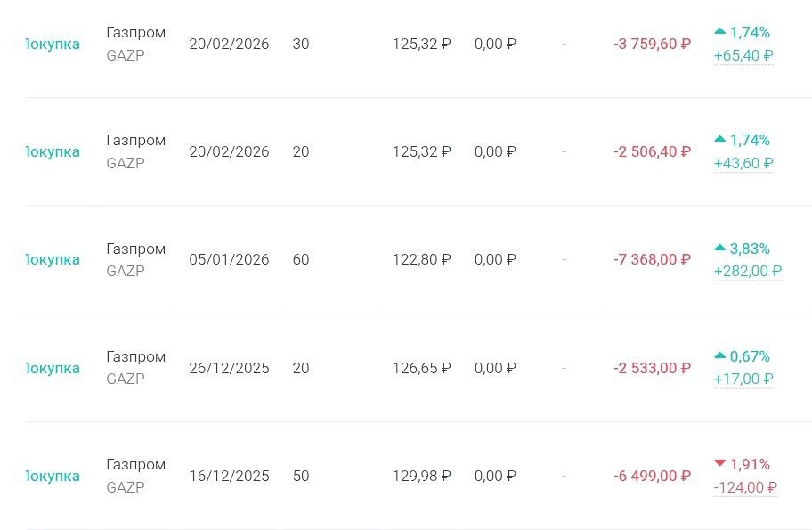Click the 129,98 ₽ price cell

tap(421, 477)
